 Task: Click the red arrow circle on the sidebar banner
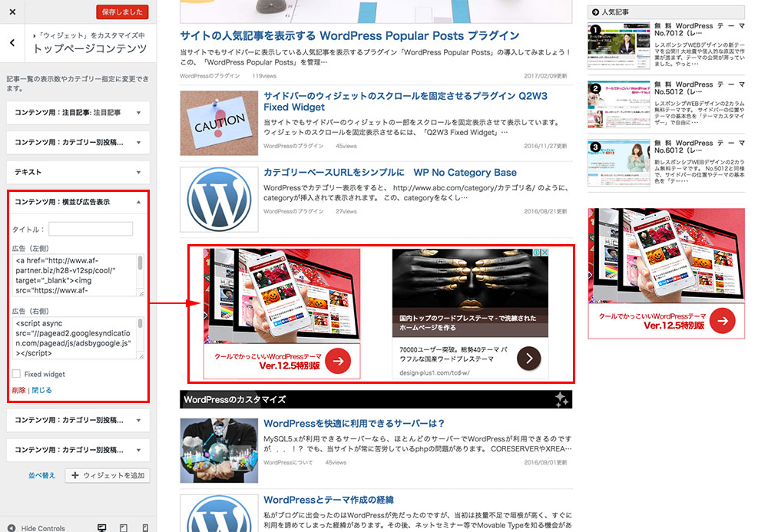click(x=723, y=321)
